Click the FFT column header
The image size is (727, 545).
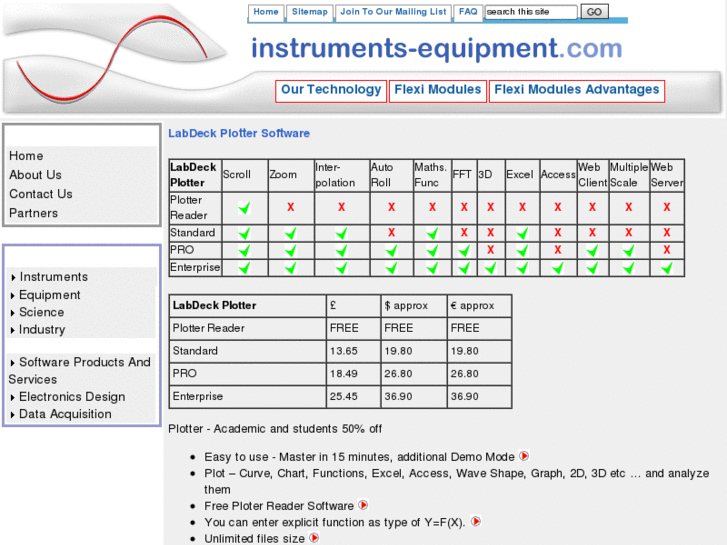pyautogui.click(x=464, y=175)
